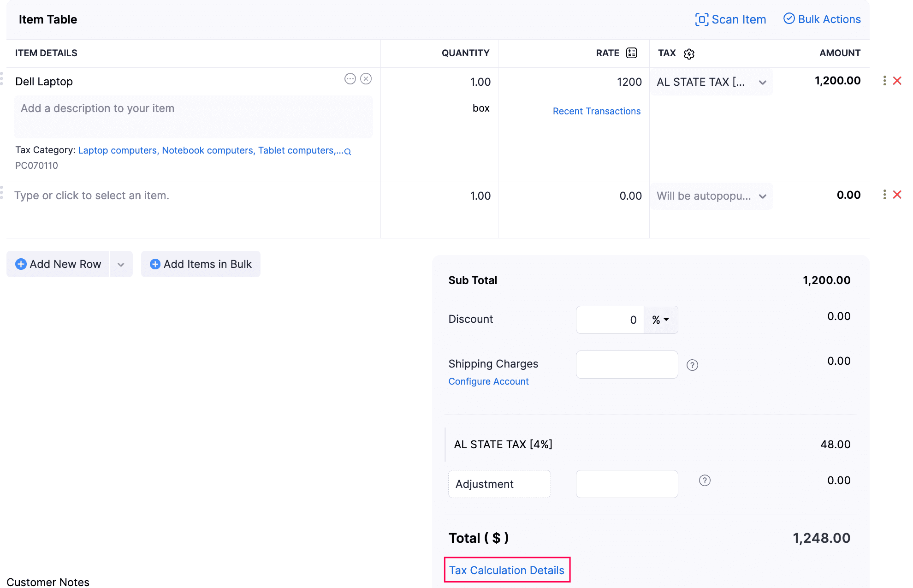This screenshot has width=913, height=588.
Task: Open tax settings via the gear icon
Action: (689, 53)
